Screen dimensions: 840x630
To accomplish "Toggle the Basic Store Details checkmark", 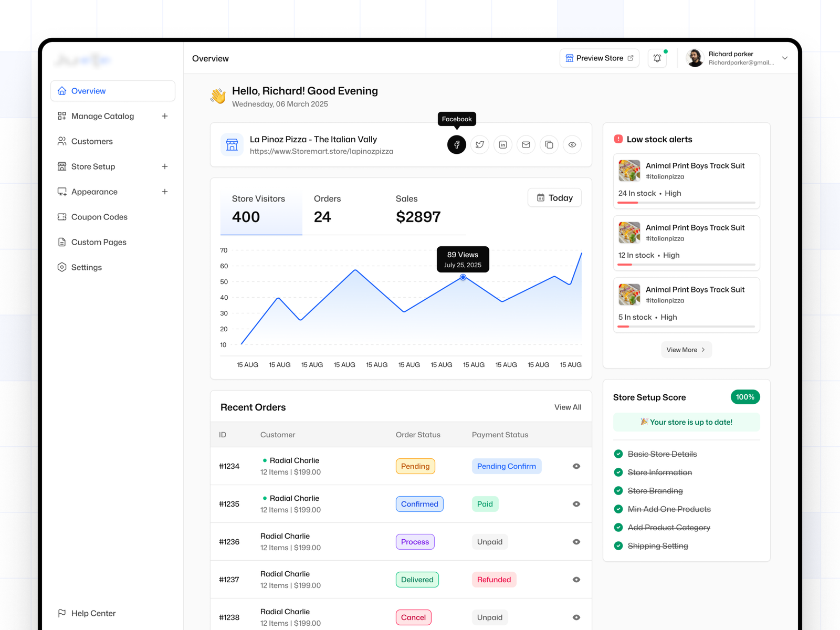I will click(618, 454).
